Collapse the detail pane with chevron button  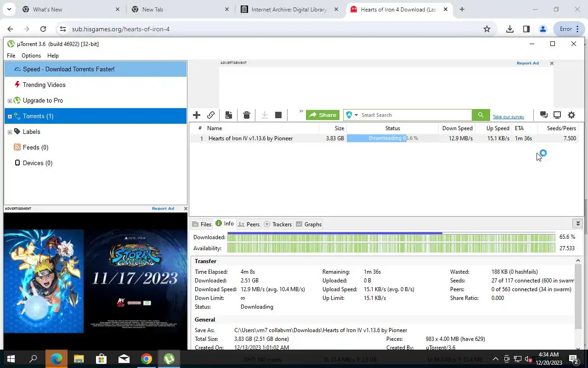point(578,224)
